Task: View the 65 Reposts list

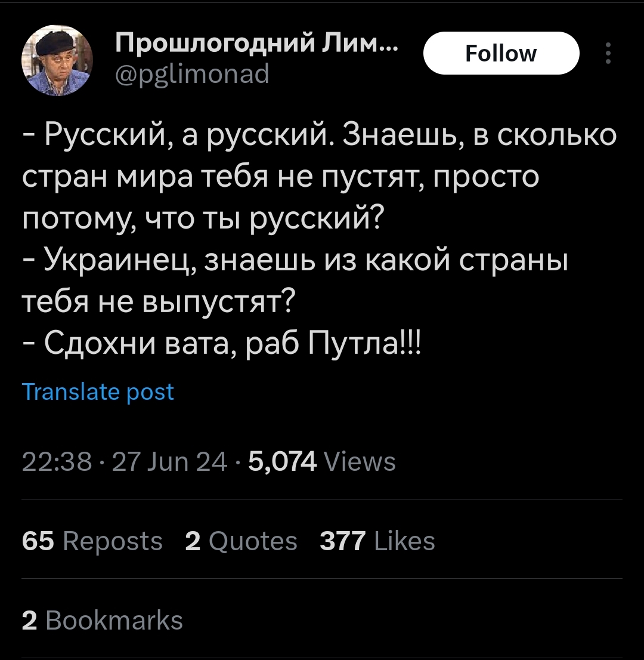Action: pos(92,541)
